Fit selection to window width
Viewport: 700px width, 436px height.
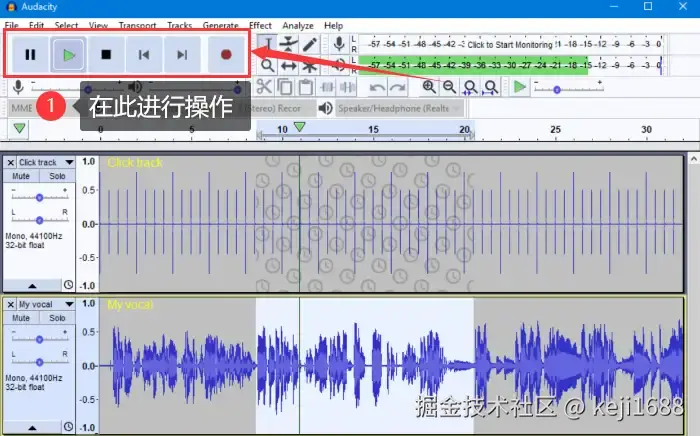pos(470,87)
